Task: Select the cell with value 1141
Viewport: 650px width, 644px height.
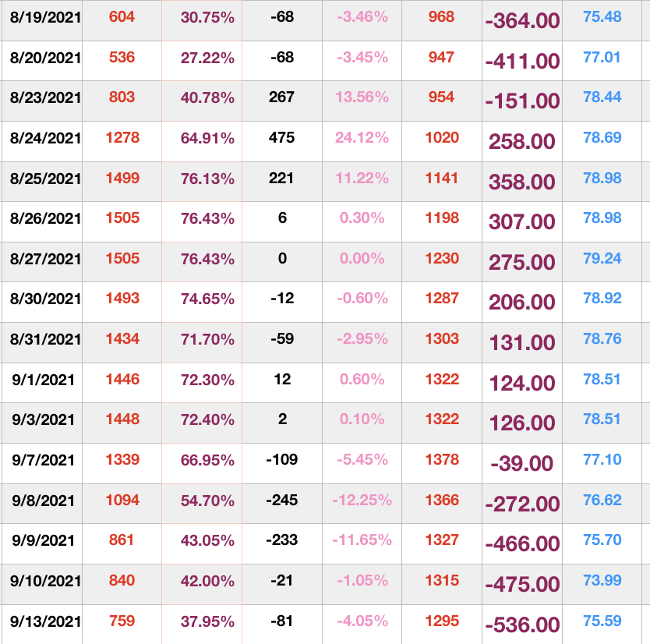Action: tap(442, 179)
